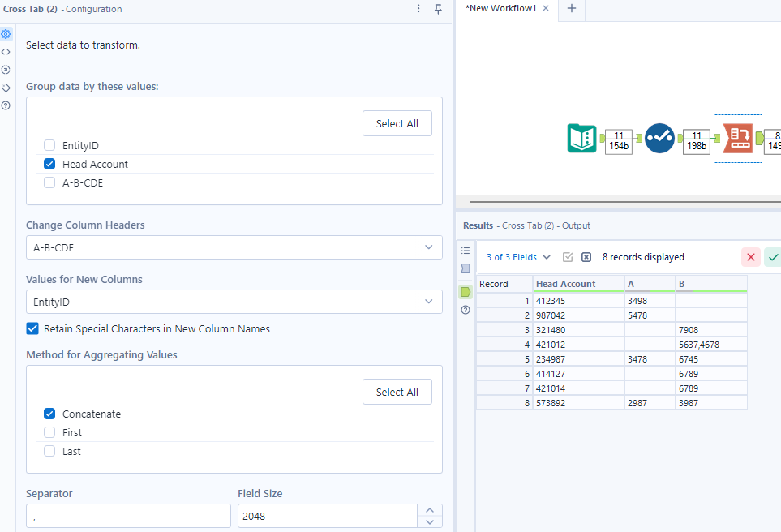
Task: Select the A column header
Action: pos(650,284)
